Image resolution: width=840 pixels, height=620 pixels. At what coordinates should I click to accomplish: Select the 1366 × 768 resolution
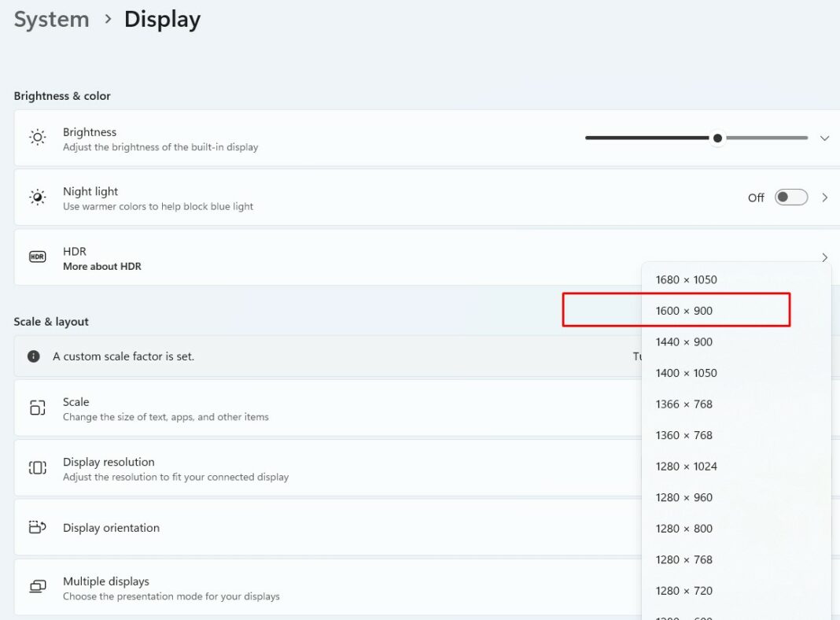pos(683,404)
